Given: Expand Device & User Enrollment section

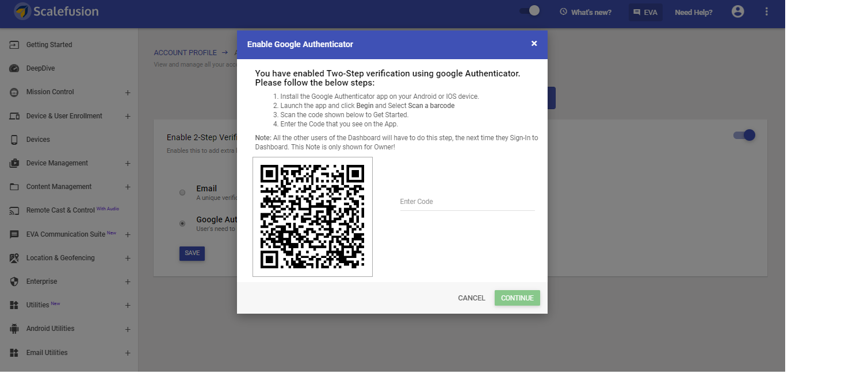Looking at the screenshot, I should click(x=128, y=116).
